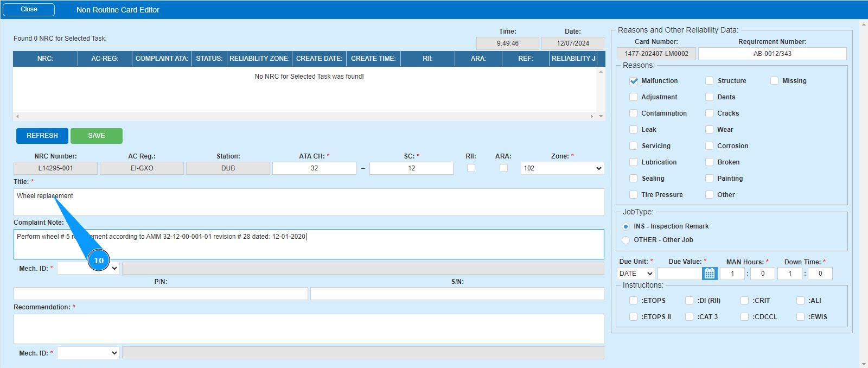The width and height of the screenshot is (868, 368).
Task: Click the blue REFRESH button
Action: tap(42, 136)
